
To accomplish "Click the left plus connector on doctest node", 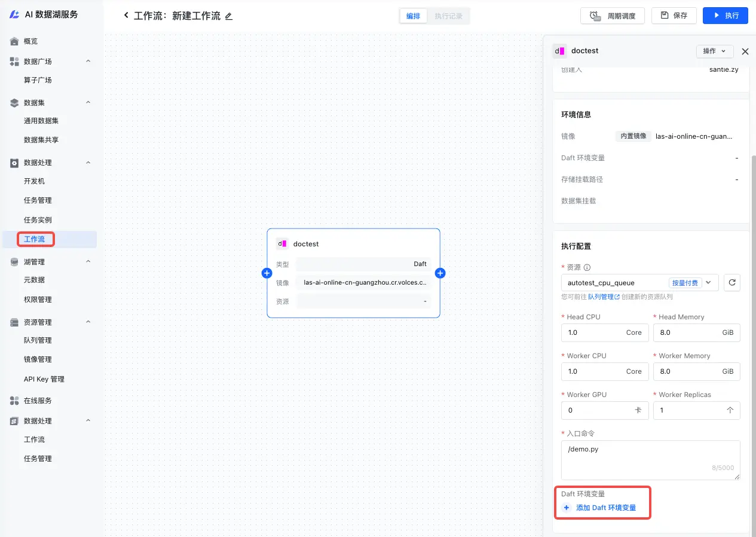I will [x=267, y=273].
